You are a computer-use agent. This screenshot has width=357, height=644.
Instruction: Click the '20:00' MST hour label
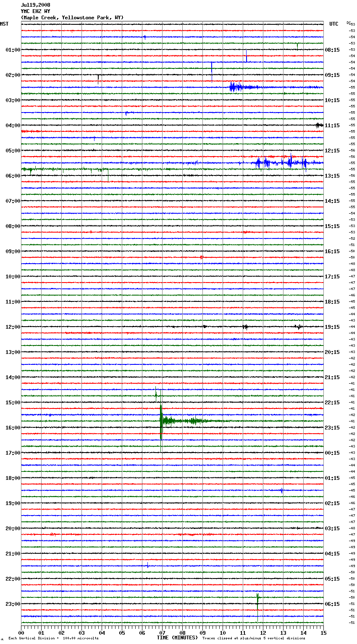click(x=13, y=529)
